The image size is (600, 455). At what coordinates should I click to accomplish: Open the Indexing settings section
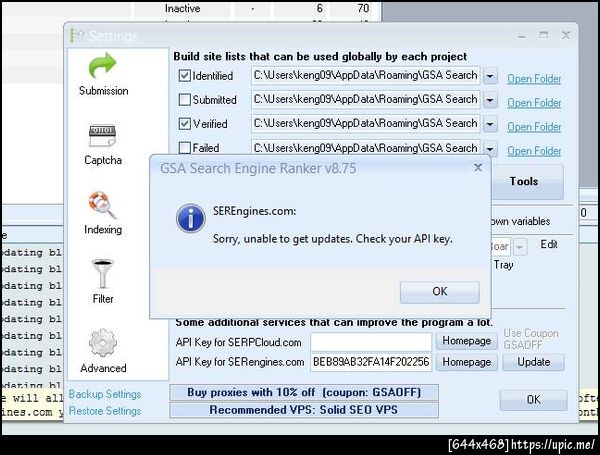click(x=103, y=213)
